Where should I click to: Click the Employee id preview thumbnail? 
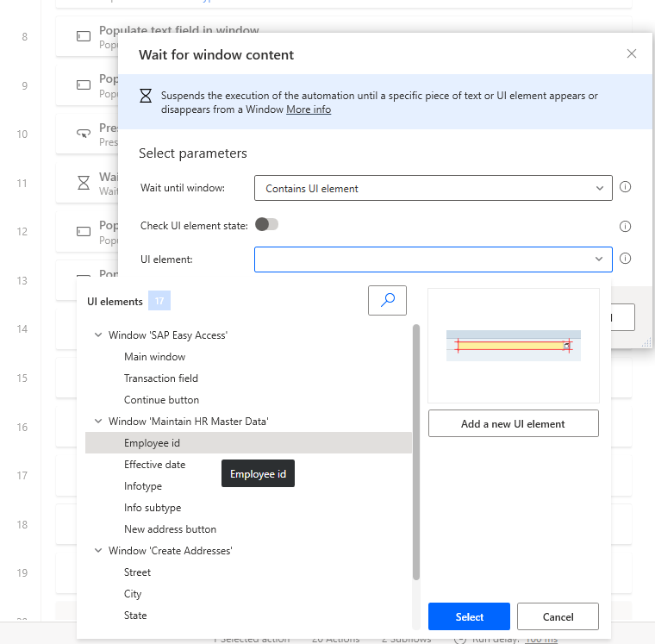tap(514, 346)
